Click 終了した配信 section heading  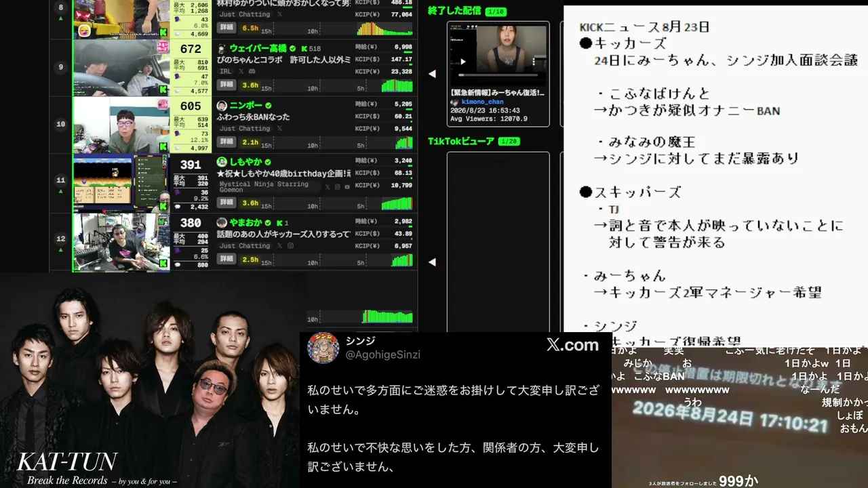click(x=456, y=11)
